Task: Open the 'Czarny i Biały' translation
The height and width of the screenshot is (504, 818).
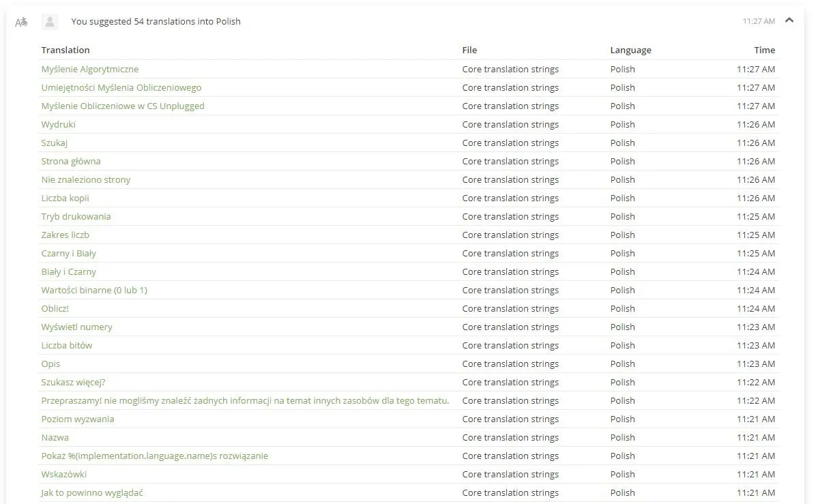Action: pos(68,254)
